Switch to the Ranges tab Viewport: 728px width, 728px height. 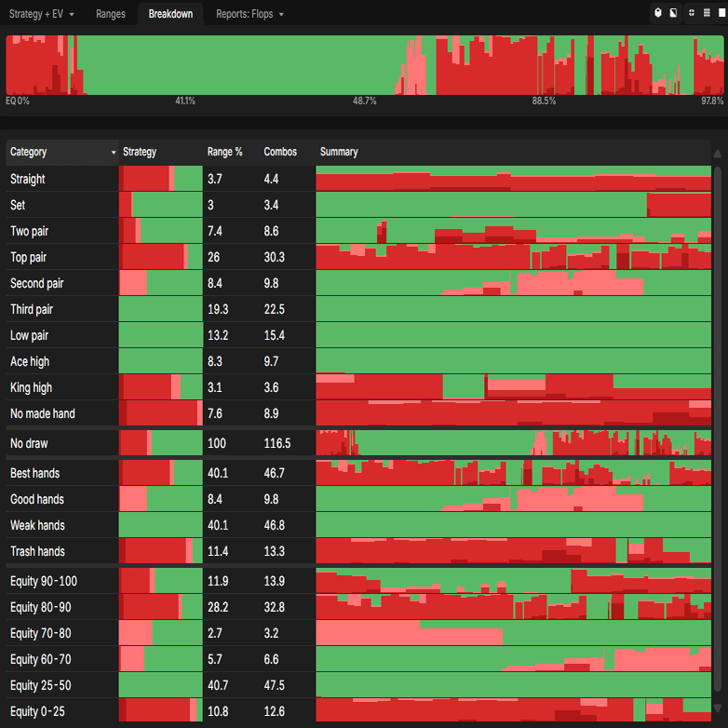pyautogui.click(x=111, y=14)
